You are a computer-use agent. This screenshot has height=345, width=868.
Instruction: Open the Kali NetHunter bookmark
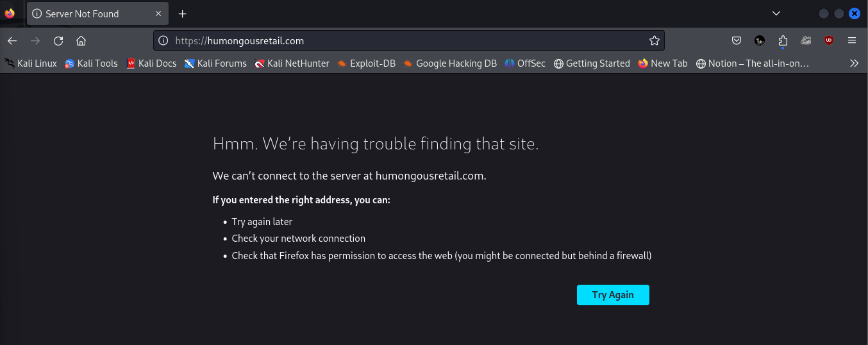292,63
